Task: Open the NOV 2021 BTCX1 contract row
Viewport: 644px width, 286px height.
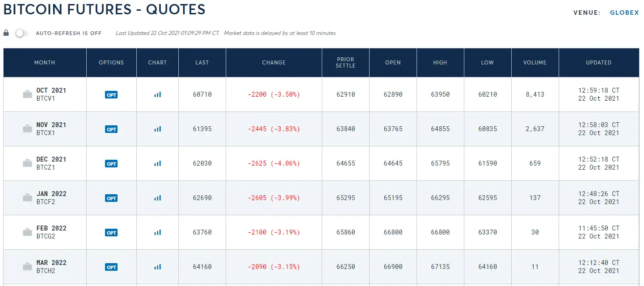Action: (x=321, y=129)
